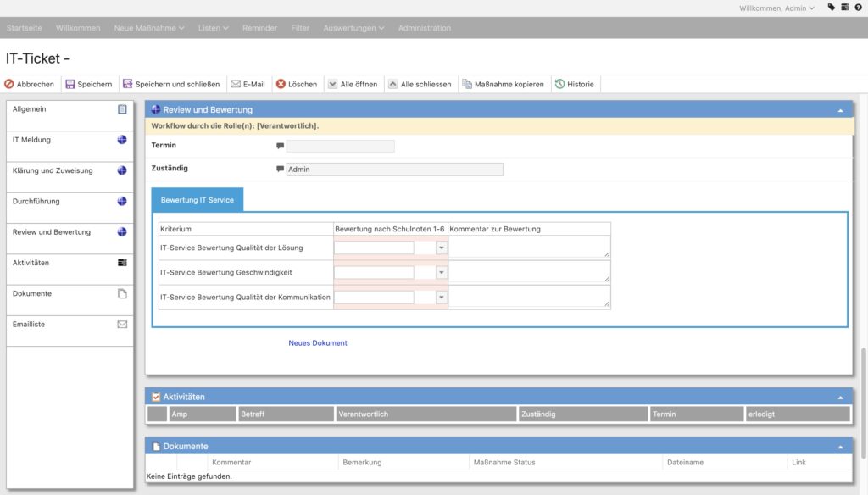Click the Betreff column header
This screenshot has height=495, width=868.
(286, 414)
